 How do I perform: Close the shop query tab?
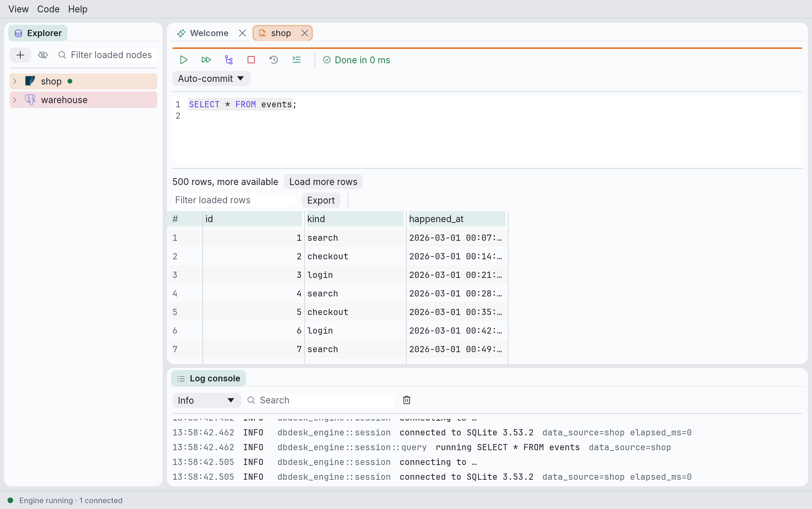tap(304, 33)
